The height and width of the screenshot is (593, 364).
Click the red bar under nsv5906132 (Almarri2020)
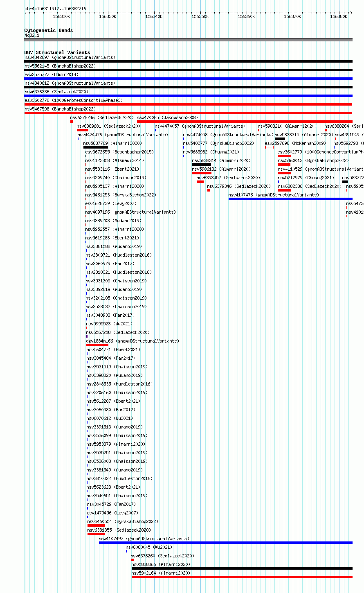pyautogui.click(x=202, y=173)
